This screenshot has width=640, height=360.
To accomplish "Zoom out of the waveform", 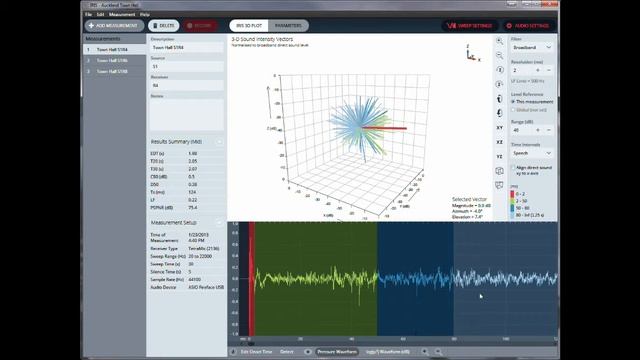I will tap(438, 351).
